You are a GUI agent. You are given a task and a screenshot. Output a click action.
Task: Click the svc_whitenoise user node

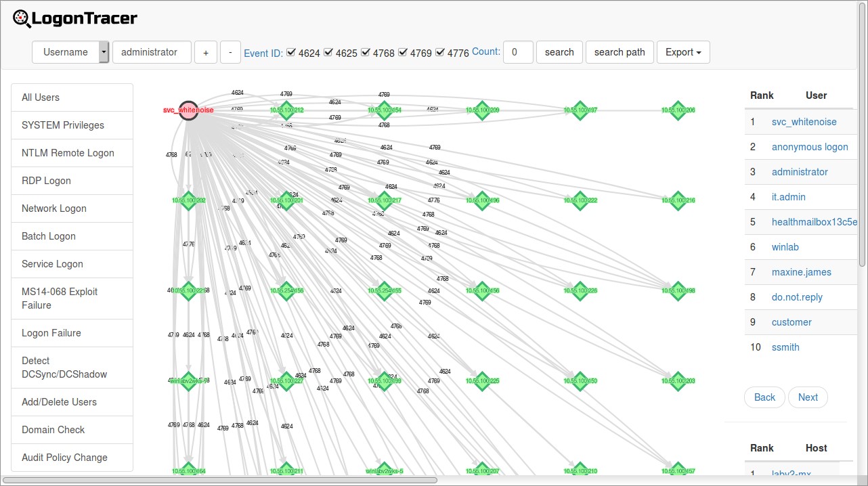pos(189,110)
